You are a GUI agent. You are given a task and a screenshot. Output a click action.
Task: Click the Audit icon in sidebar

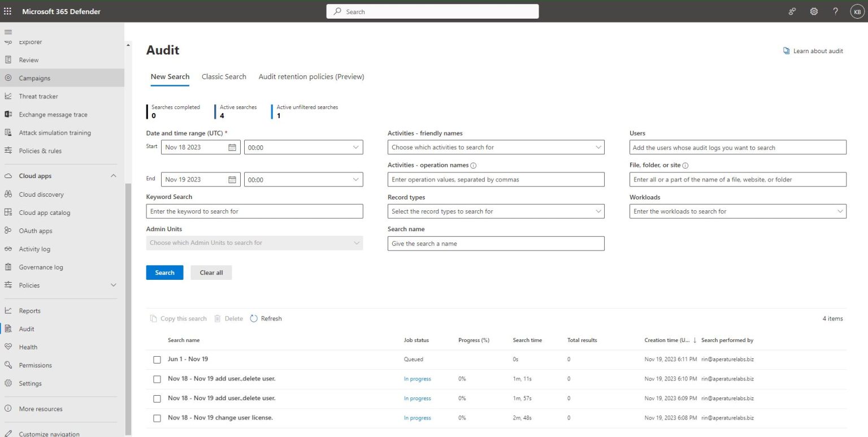pyautogui.click(x=8, y=328)
